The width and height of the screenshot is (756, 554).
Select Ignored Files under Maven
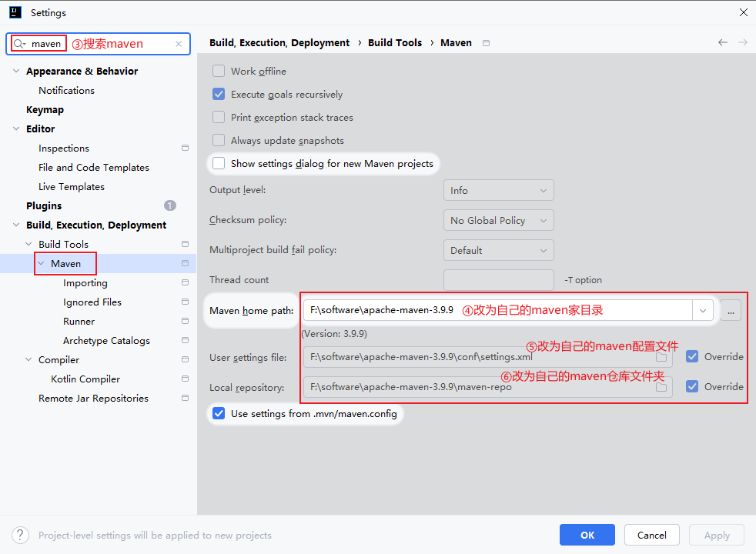coord(92,302)
